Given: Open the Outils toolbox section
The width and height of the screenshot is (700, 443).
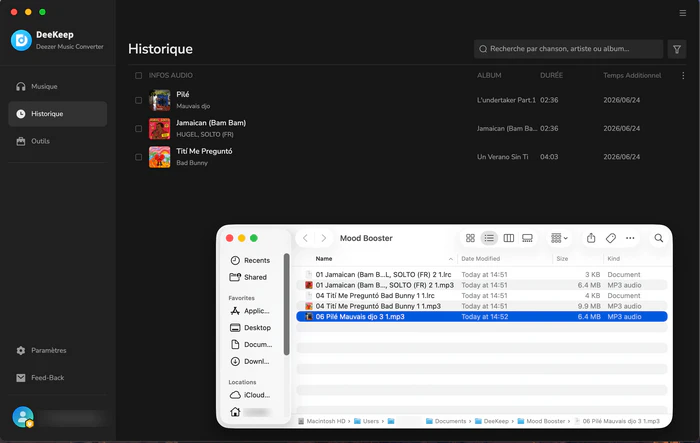Looking at the screenshot, I should coord(57,141).
